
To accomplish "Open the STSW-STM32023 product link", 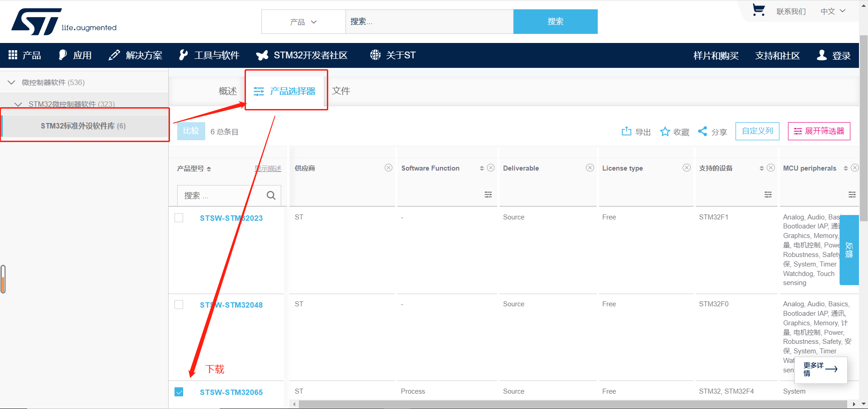I will pos(231,218).
